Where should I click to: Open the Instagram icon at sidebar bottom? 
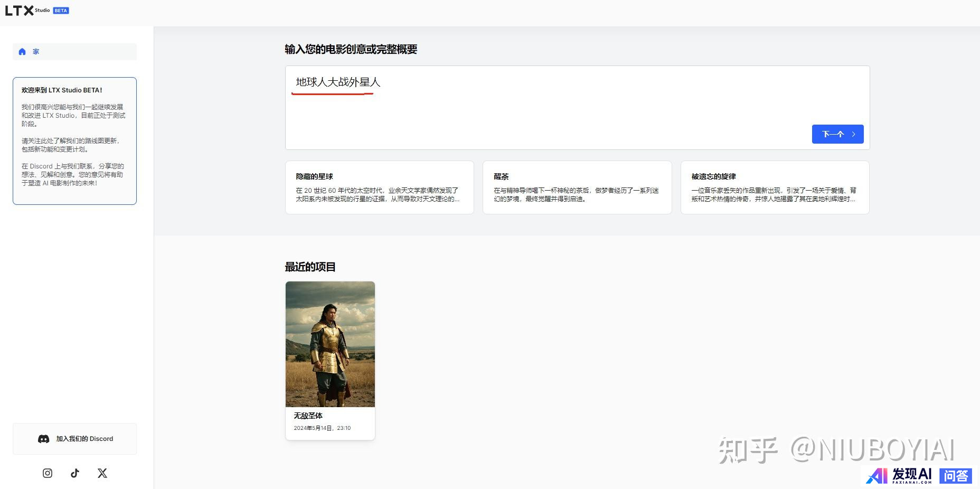pos(47,473)
